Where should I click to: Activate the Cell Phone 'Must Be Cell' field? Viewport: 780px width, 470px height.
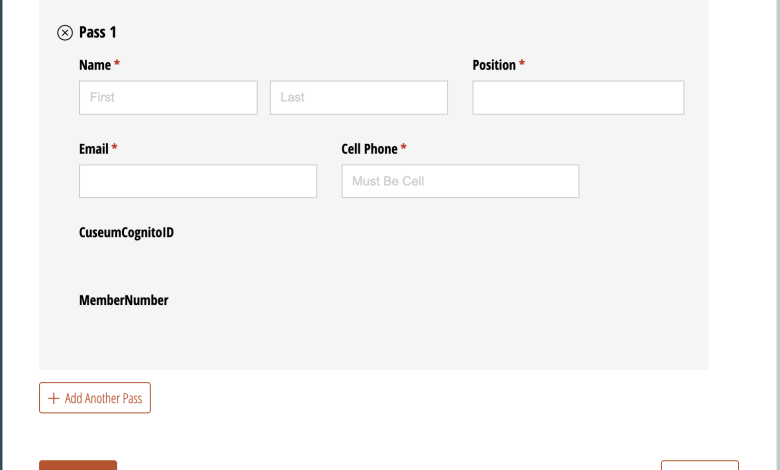[x=460, y=181]
